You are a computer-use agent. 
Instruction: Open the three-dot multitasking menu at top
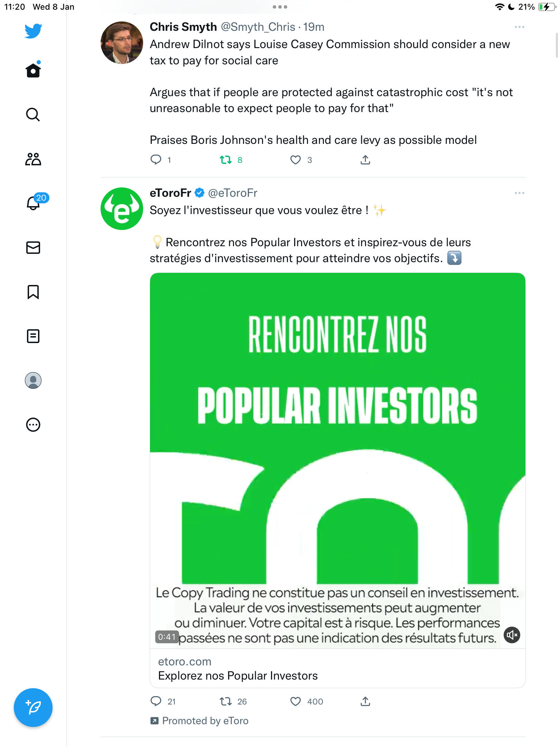click(280, 7)
